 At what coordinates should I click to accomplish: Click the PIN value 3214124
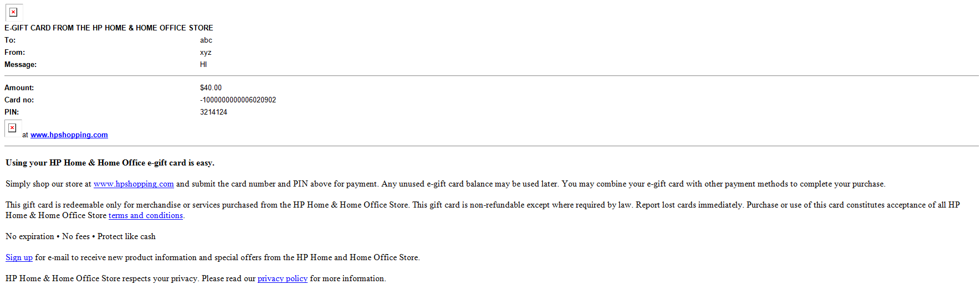pyautogui.click(x=213, y=112)
